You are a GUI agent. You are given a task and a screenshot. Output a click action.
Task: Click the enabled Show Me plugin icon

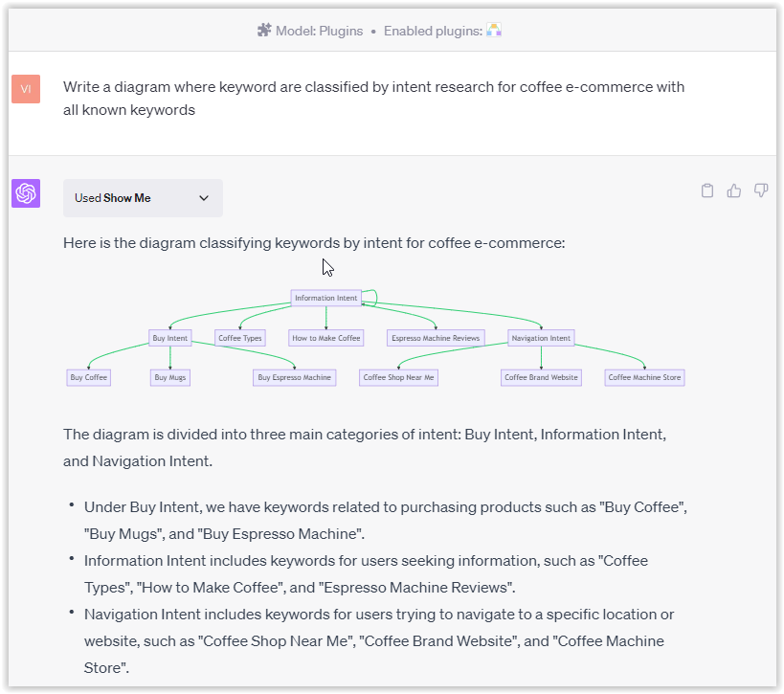(x=494, y=29)
